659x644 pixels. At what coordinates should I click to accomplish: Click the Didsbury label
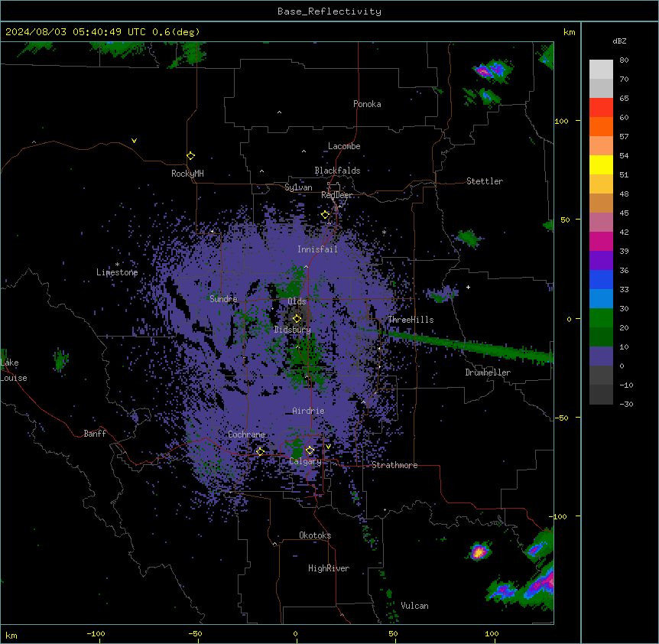coord(293,330)
